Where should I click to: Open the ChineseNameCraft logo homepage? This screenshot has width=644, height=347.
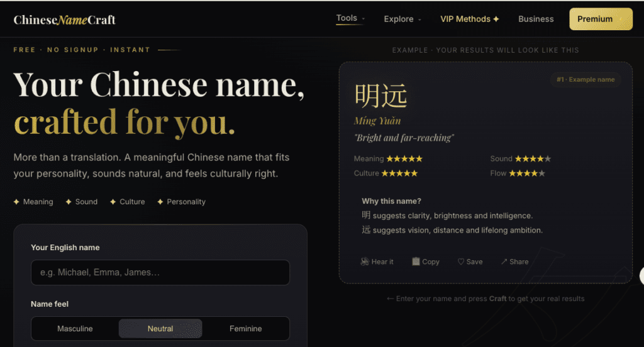(x=65, y=19)
